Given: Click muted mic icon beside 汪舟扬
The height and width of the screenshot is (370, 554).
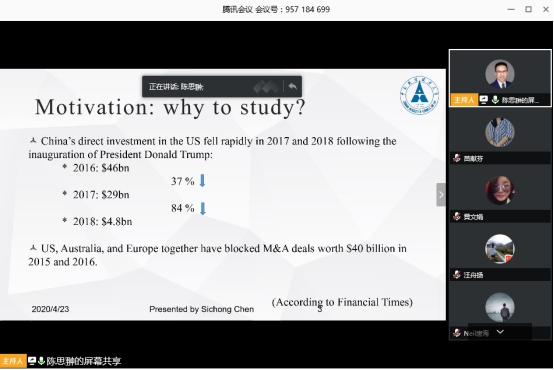Looking at the screenshot, I should click(457, 275).
